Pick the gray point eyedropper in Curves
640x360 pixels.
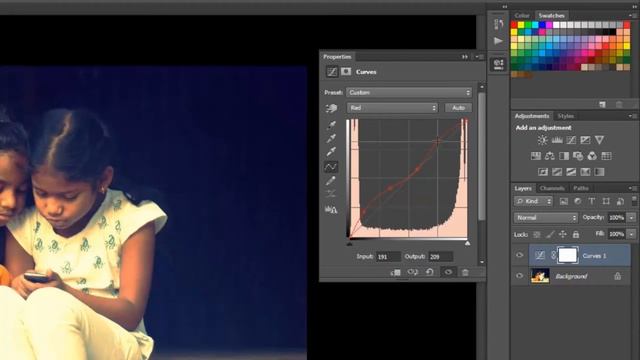(331, 138)
